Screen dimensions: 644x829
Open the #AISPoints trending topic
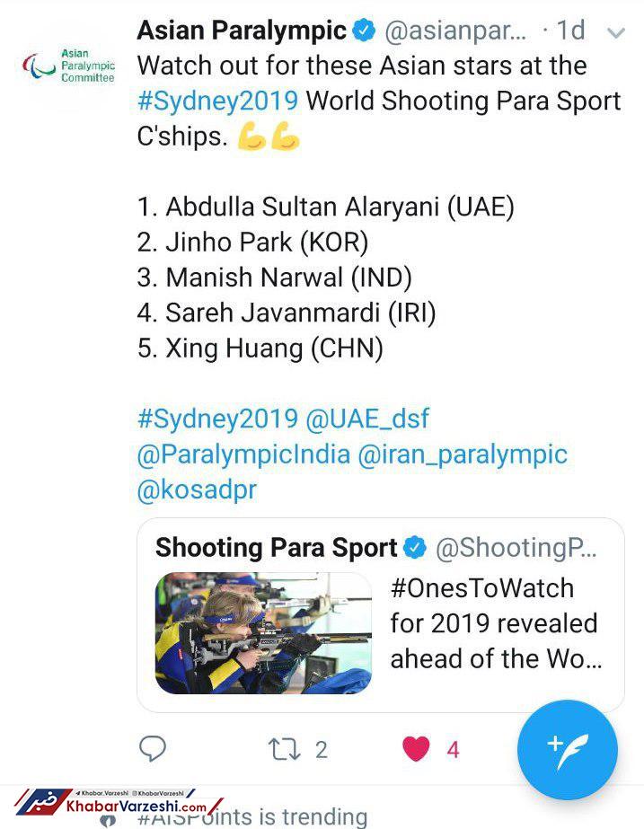(x=251, y=817)
